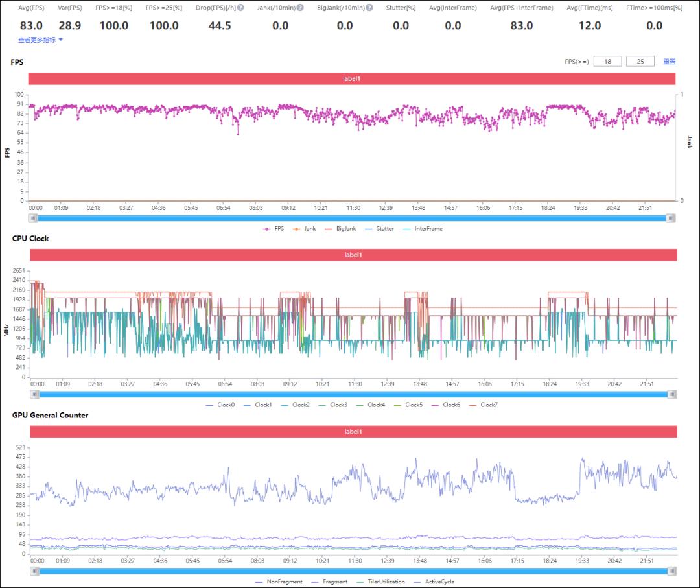This screenshot has width=700, height=588.
Task: Click the Avg(InterFrame) metric label
Action: [452, 8]
